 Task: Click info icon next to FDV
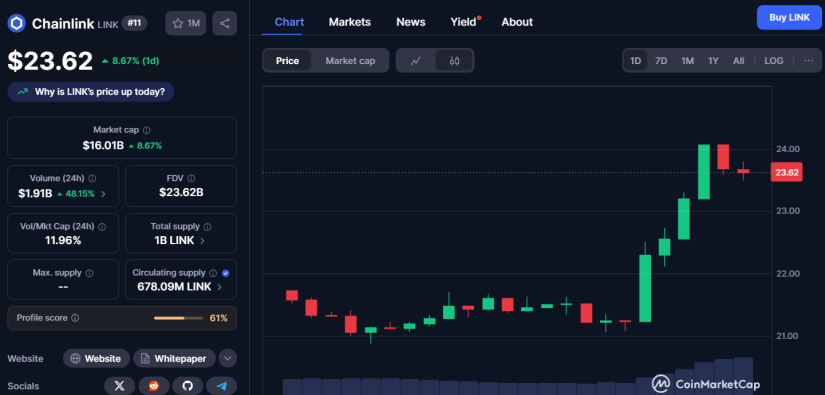coord(191,178)
